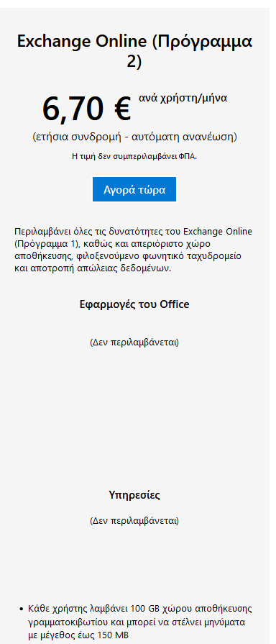Click the ετήσια συνδρομή auto-renewal note
This screenshot has width=276, height=644.
[134, 137]
